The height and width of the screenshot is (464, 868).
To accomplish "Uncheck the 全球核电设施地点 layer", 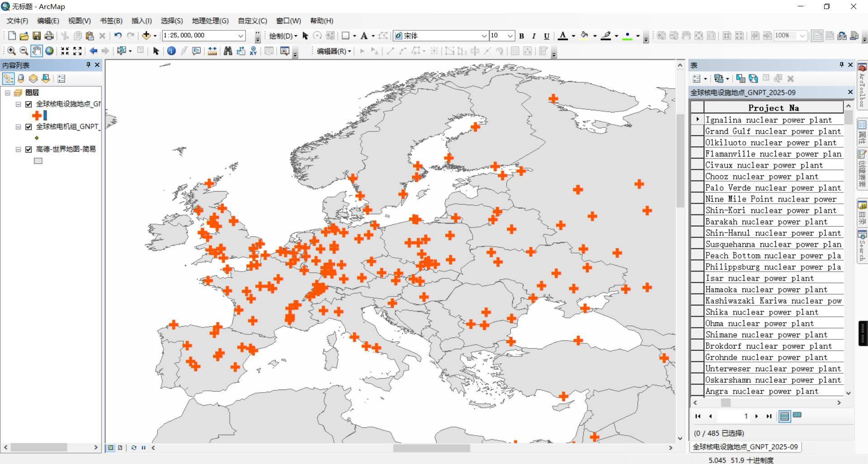I will (x=28, y=104).
